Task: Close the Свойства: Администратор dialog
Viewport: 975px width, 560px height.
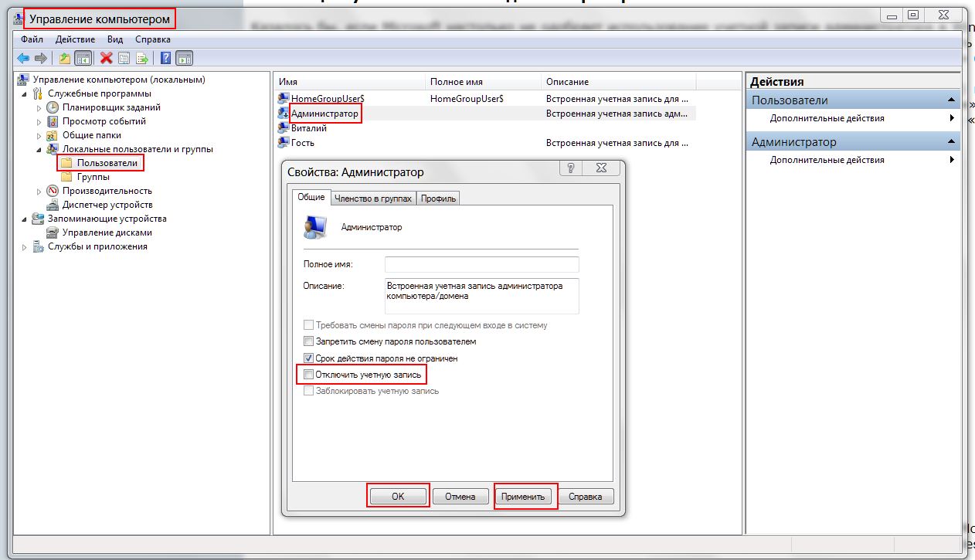Action: click(600, 168)
